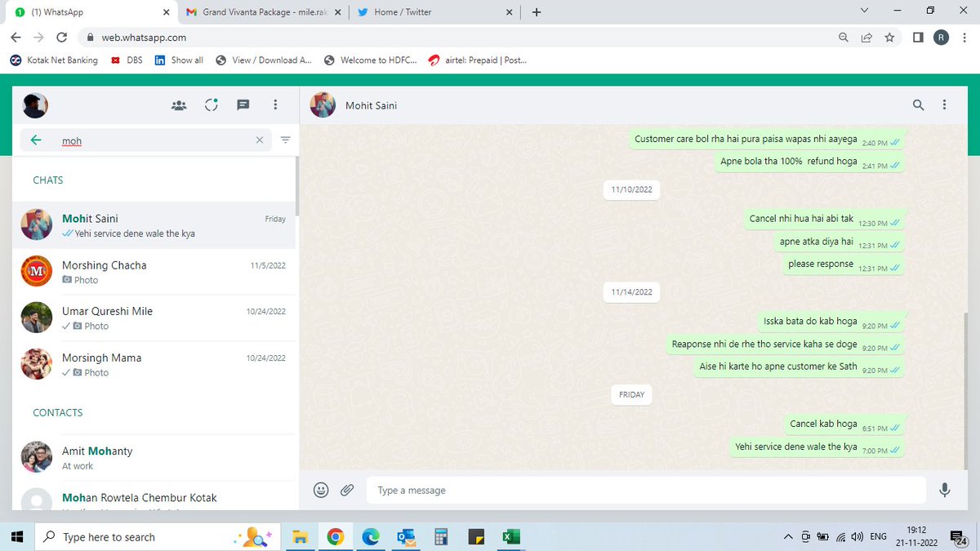Click the conversation scrollbar
The width and height of the screenshot is (980, 551).
(965, 390)
